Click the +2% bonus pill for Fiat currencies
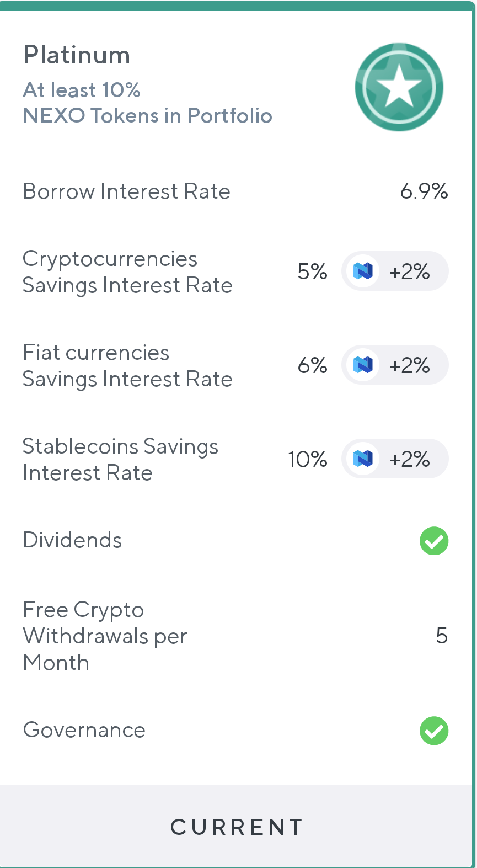477x868 pixels. pyautogui.click(x=395, y=365)
